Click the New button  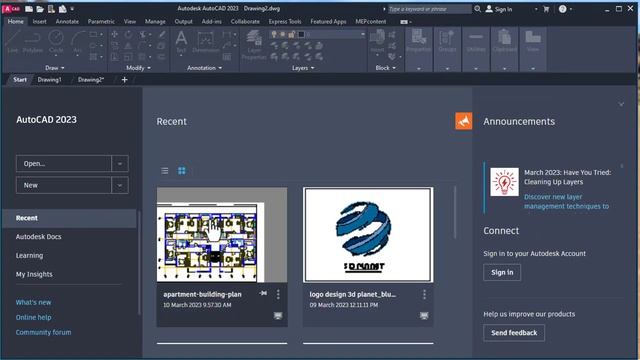coord(64,185)
